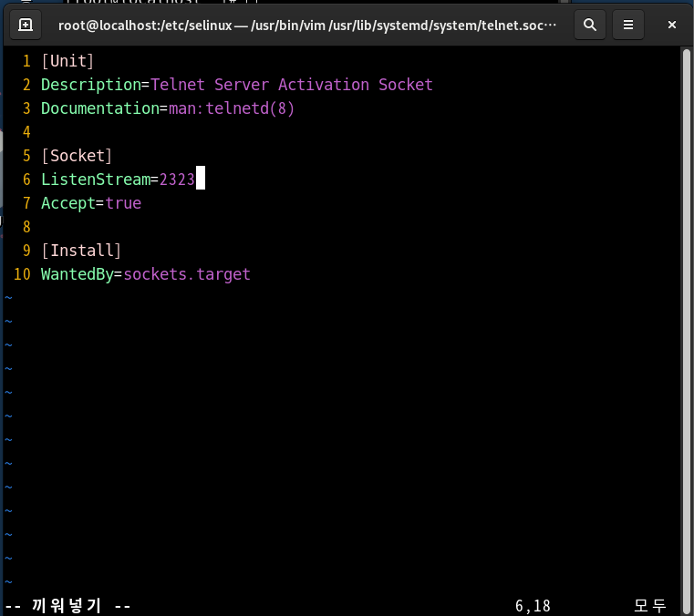Click the '모두' indicator in status line
The image size is (694, 616).
(x=649, y=605)
